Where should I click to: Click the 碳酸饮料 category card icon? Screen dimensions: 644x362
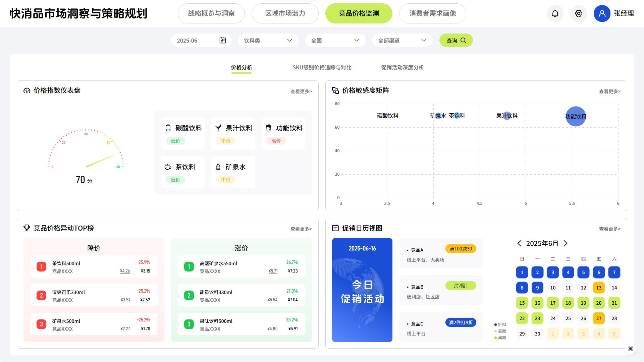point(168,128)
